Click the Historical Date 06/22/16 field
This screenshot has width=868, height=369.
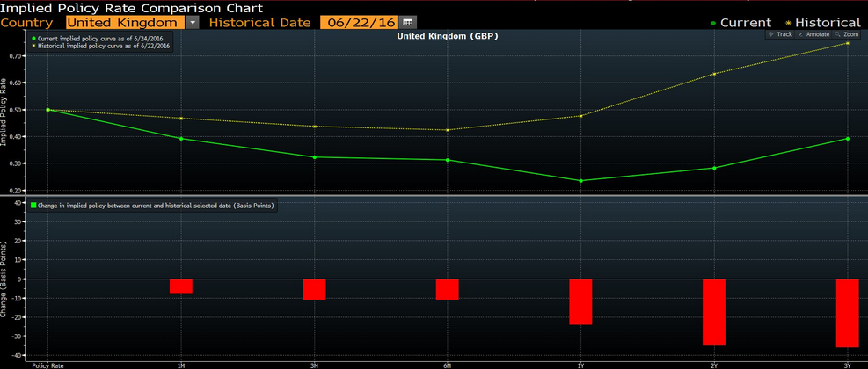tap(357, 22)
